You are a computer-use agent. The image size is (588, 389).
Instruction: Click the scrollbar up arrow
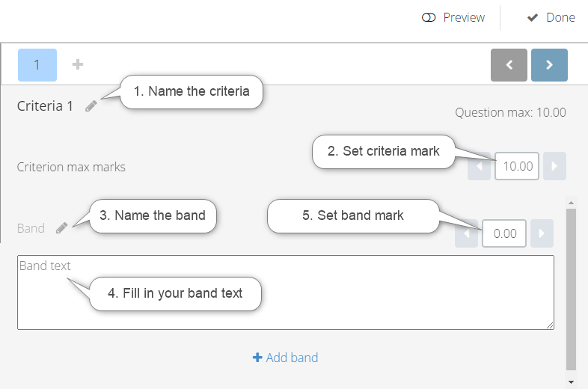click(x=571, y=203)
